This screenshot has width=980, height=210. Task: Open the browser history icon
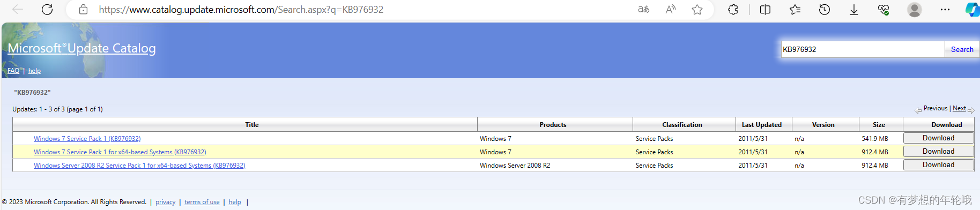pos(825,10)
